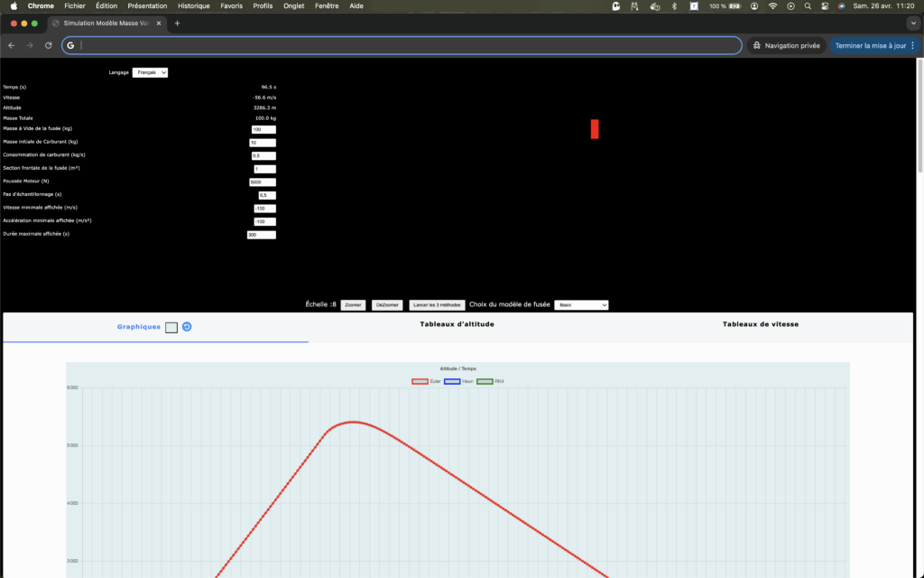This screenshot has width=924, height=578.
Task: Click the Masse initiale de Carburant field
Action: 263,143
